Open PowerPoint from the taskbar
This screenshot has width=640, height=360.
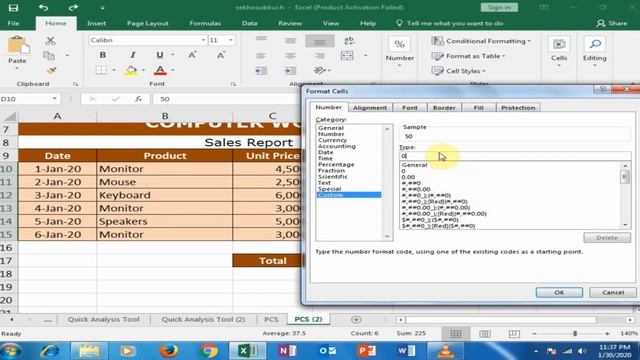366,351
